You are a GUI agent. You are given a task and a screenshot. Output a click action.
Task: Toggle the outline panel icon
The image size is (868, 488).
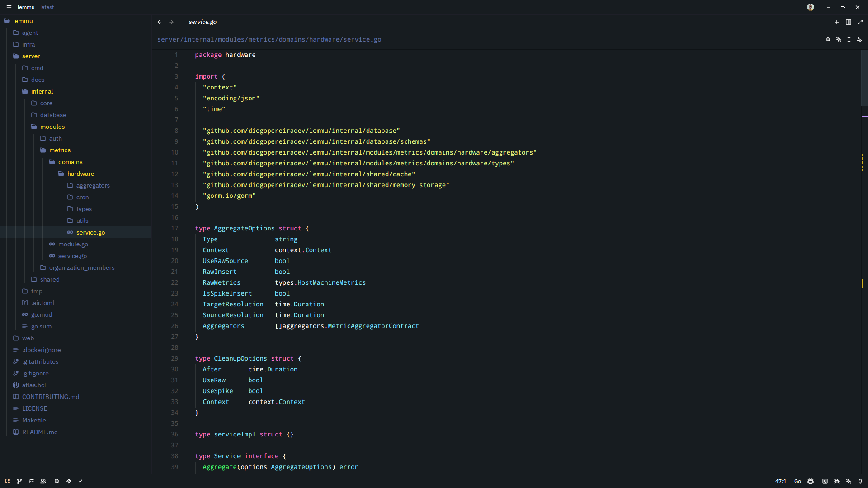pyautogui.click(x=31, y=481)
